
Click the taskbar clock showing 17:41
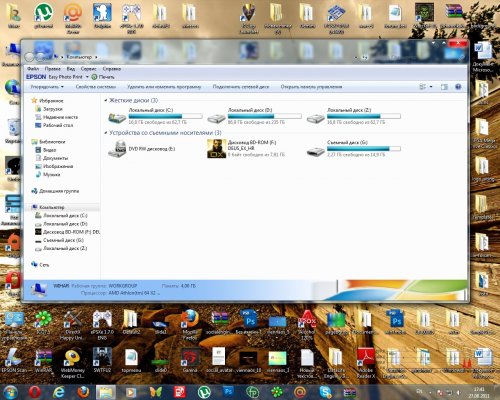pos(479,392)
